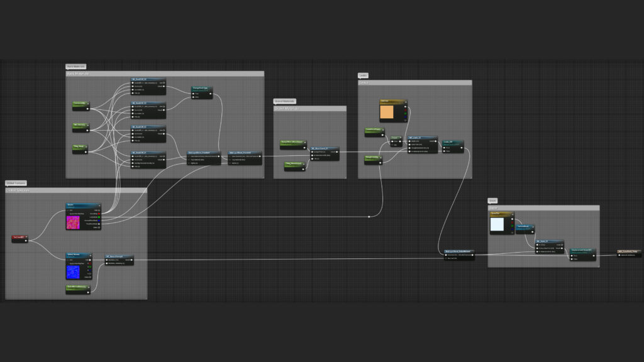Collapse the blue normal texture node arrow
The width and height of the screenshot is (644, 362).
coord(91,255)
